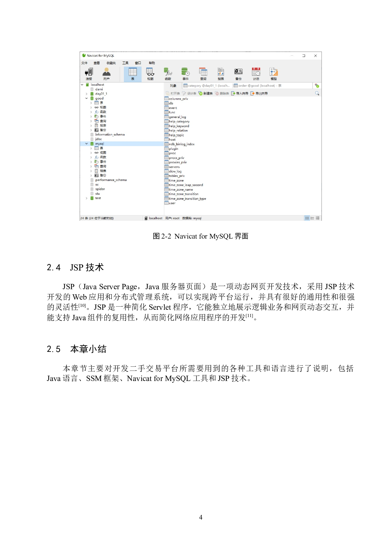
Task: Click the search magnifier in object toolbar
Action: coord(317,93)
